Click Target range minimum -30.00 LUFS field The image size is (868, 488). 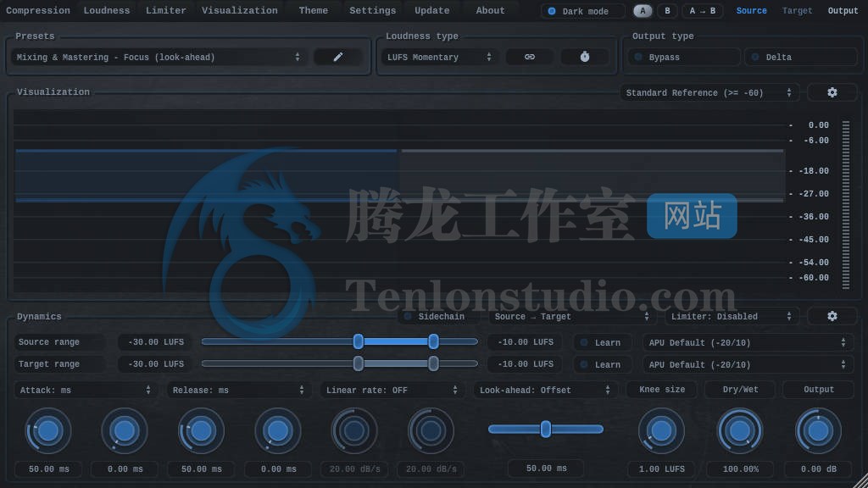click(x=156, y=364)
